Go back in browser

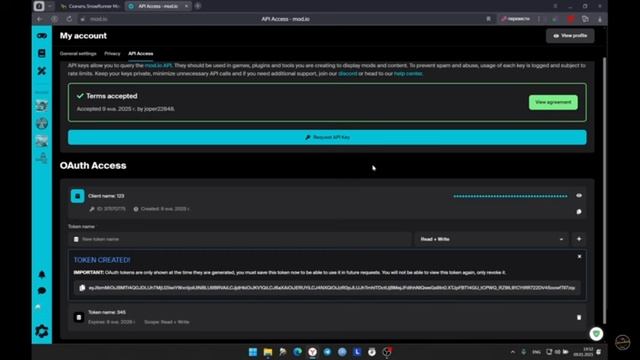40,19
